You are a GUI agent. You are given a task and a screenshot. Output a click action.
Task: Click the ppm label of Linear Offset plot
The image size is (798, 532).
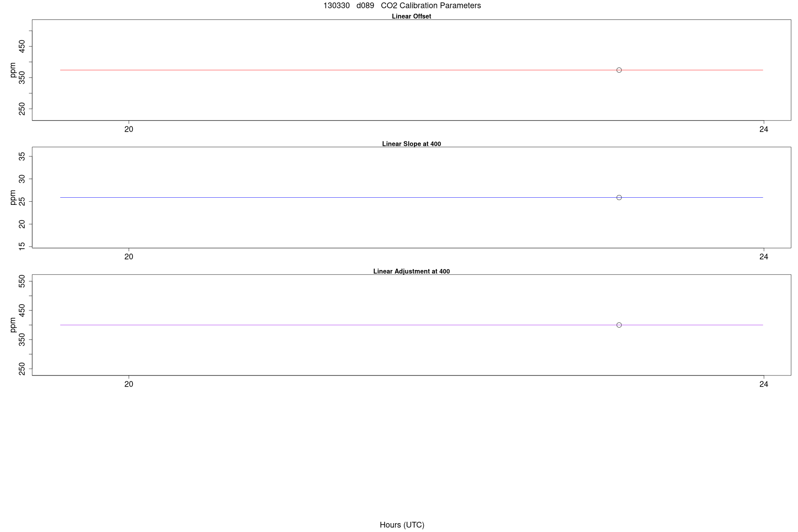pyautogui.click(x=13, y=70)
